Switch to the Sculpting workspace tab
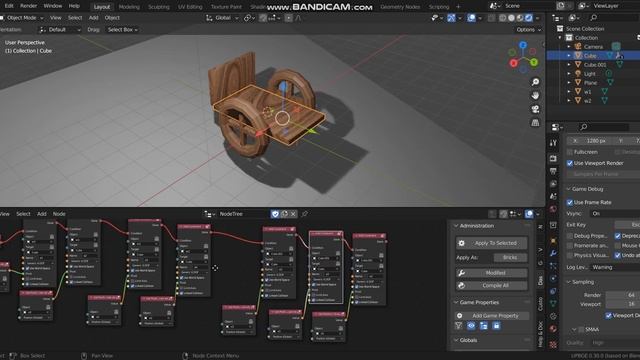 pyautogui.click(x=159, y=7)
